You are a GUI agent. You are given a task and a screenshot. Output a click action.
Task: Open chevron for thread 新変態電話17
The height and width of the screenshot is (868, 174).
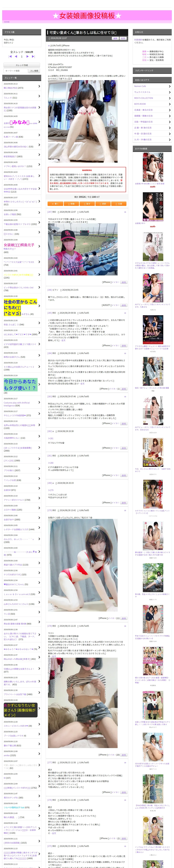click(39, 155)
